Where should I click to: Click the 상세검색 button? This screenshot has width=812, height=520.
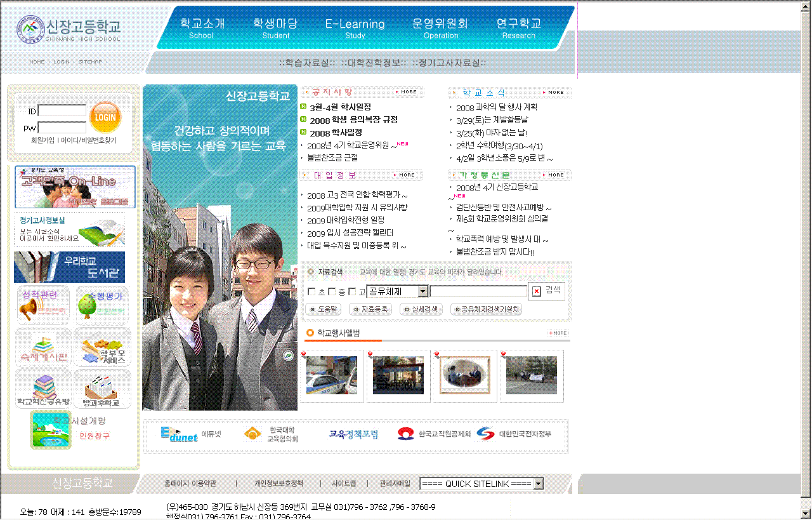[x=421, y=309]
